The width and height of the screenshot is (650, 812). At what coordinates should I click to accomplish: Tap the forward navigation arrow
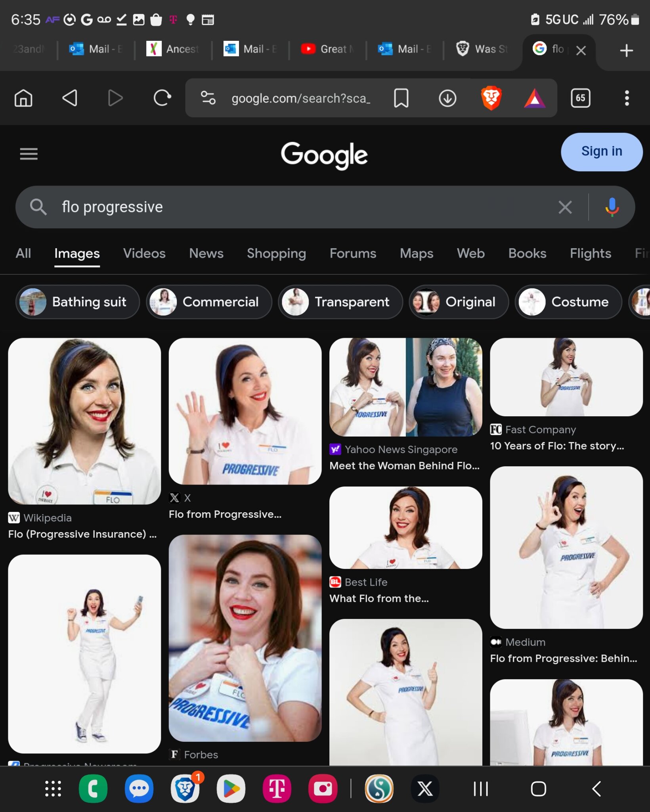pos(115,98)
